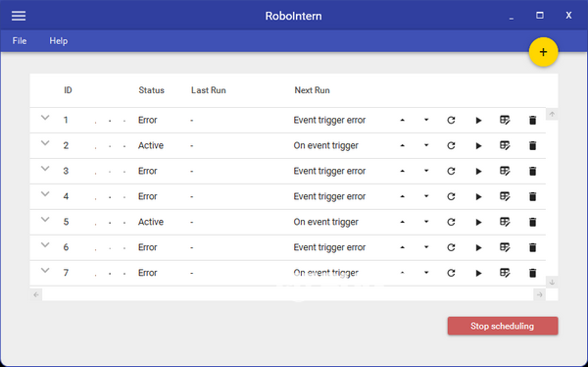Select 'Event trigger error' text in row 1
588x367 pixels.
(329, 120)
